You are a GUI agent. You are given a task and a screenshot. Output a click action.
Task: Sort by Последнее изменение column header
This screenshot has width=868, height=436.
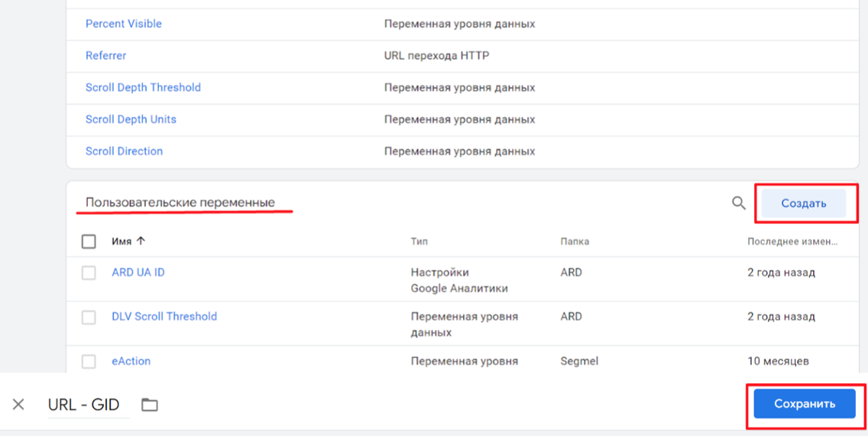(792, 242)
